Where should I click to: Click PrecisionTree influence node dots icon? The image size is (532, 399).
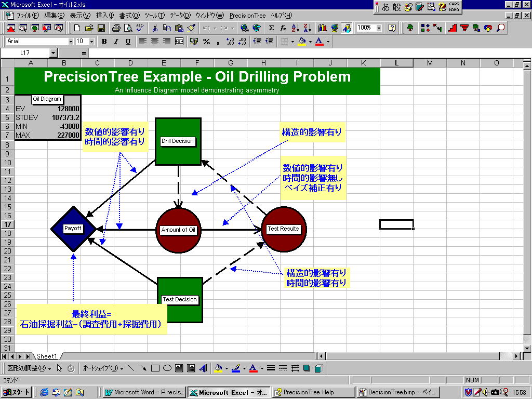[x=425, y=28]
